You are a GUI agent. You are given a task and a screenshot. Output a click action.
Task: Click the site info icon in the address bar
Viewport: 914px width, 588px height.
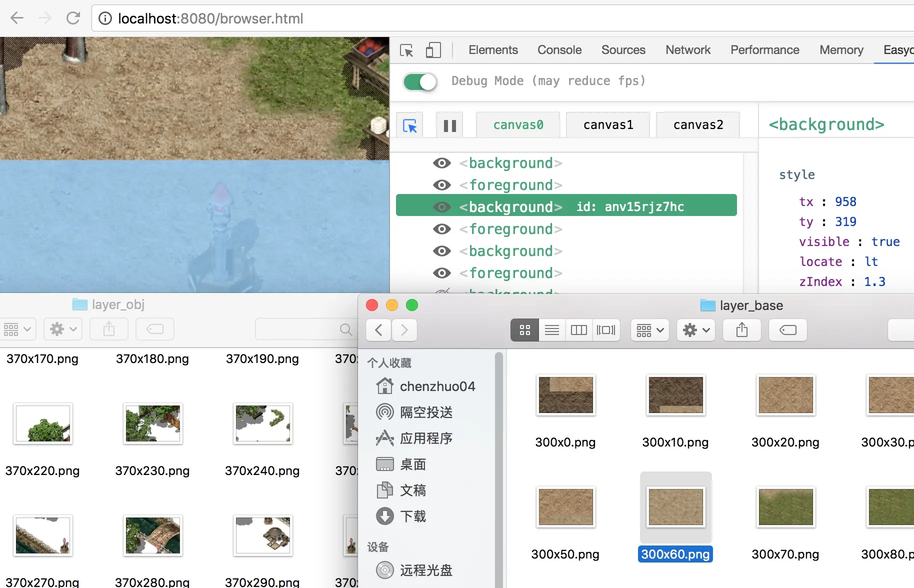(x=105, y=18)
